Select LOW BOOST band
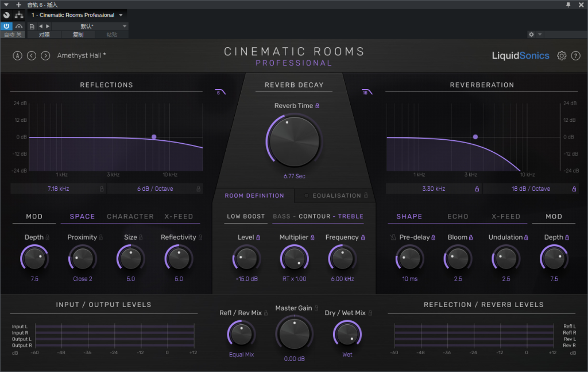This screenshot has width=588, height=372. tap(246, 216)
